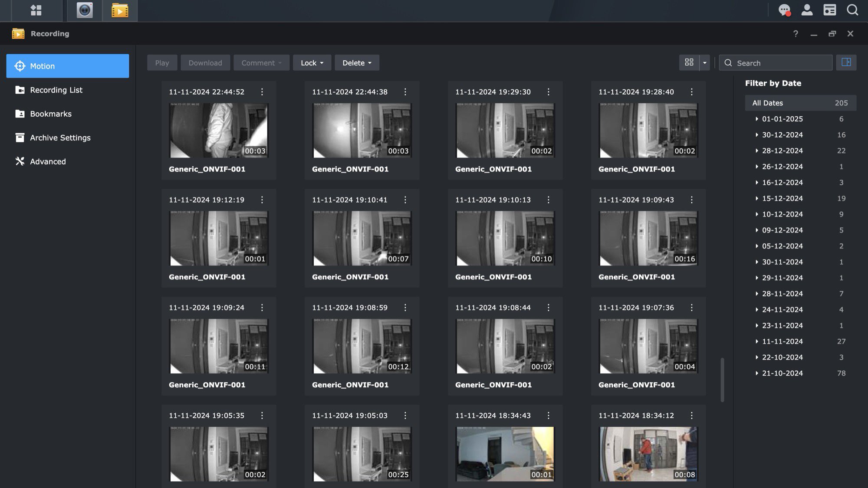Open the help question mark icon
This screenshot has width=868, height=488.
tap(796, 33)
